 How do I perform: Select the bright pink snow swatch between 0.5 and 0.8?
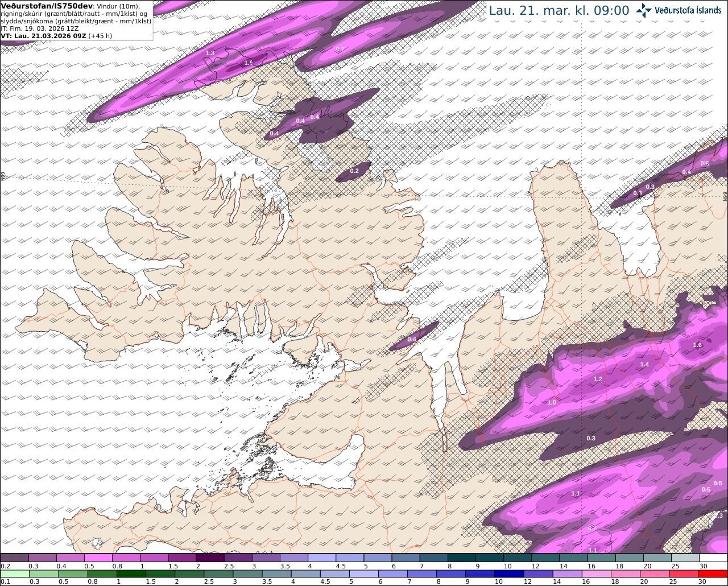click(98, 558)
